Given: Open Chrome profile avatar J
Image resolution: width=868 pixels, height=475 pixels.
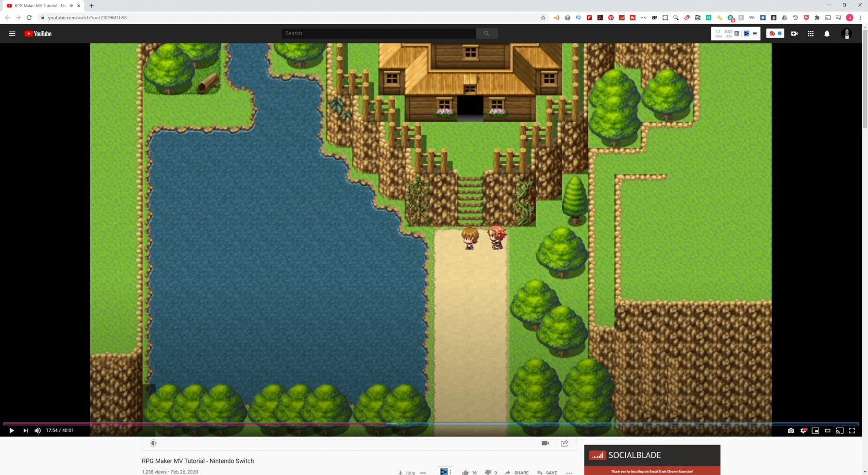Looking at the screenshot, I should [850, 17].
